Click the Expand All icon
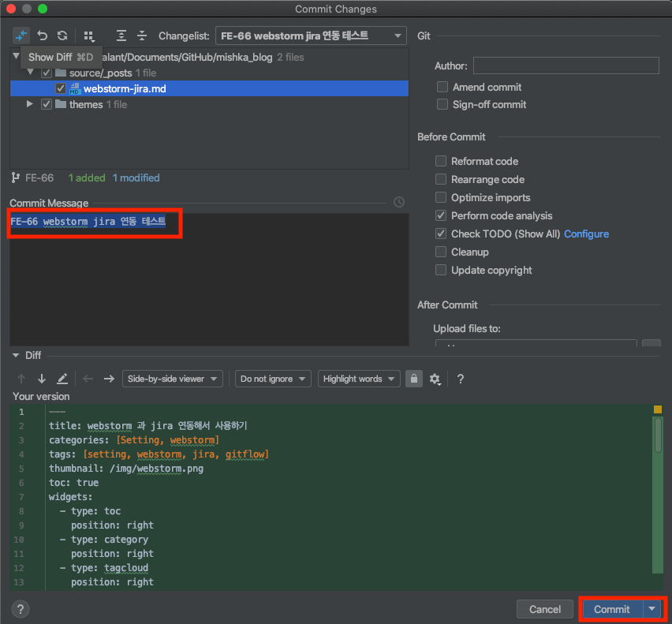The image size is (672, 624). coord(121,35)
